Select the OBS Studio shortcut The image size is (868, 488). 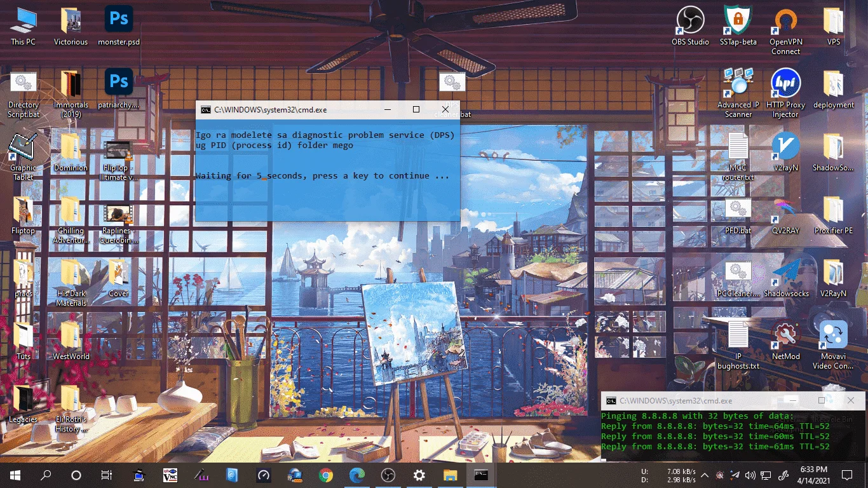pyautogui.click(x=690, y=27)
